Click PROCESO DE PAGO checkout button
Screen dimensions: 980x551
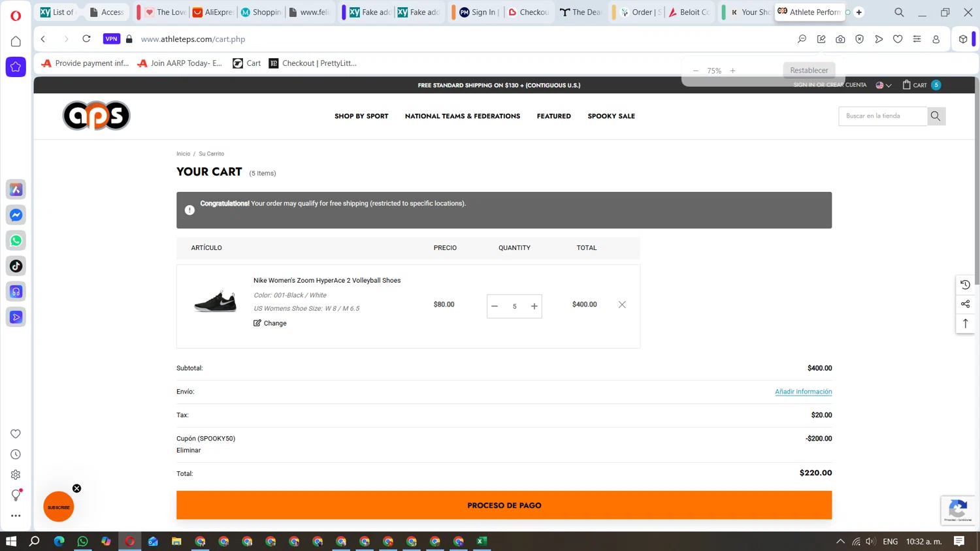pos(504,505)
